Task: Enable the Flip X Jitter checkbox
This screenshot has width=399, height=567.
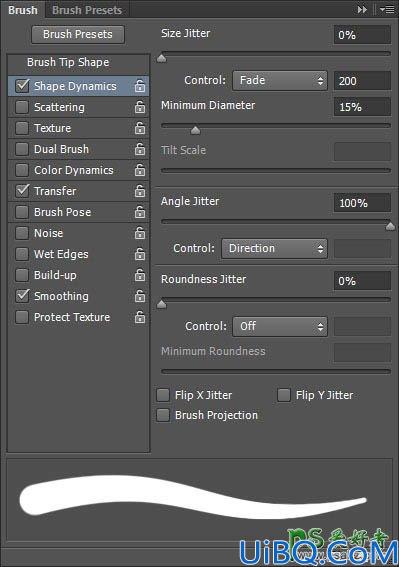Action: pyautogui.click(x=163, y=395)
